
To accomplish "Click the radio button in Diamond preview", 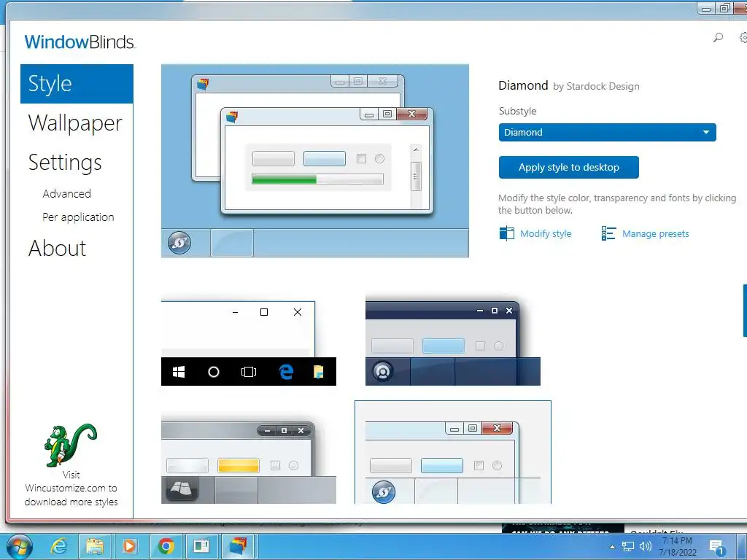I will pos(379,158).
